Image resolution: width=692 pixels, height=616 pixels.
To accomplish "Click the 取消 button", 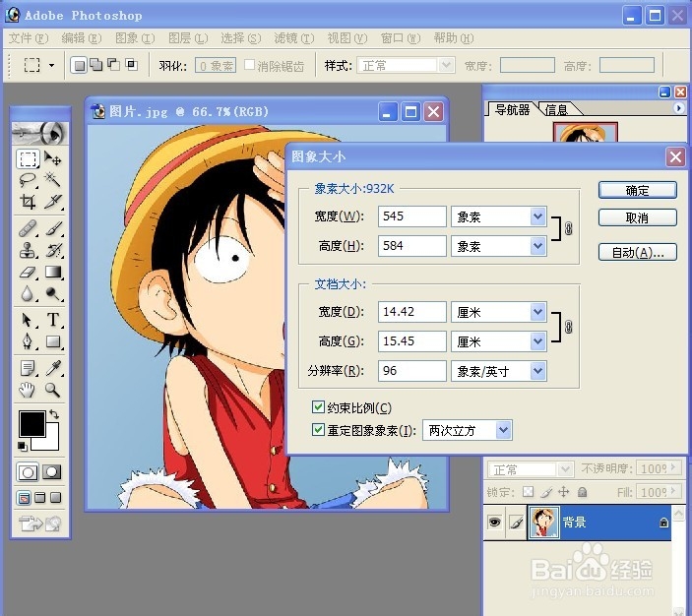I will pos(637,217).
